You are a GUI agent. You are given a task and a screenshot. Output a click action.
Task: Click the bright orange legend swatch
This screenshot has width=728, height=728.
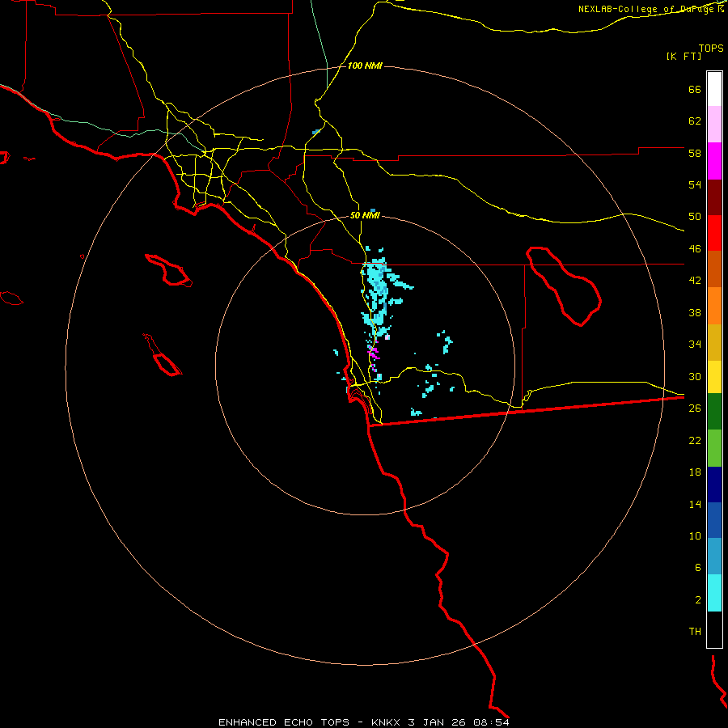(x=714, y=306)
